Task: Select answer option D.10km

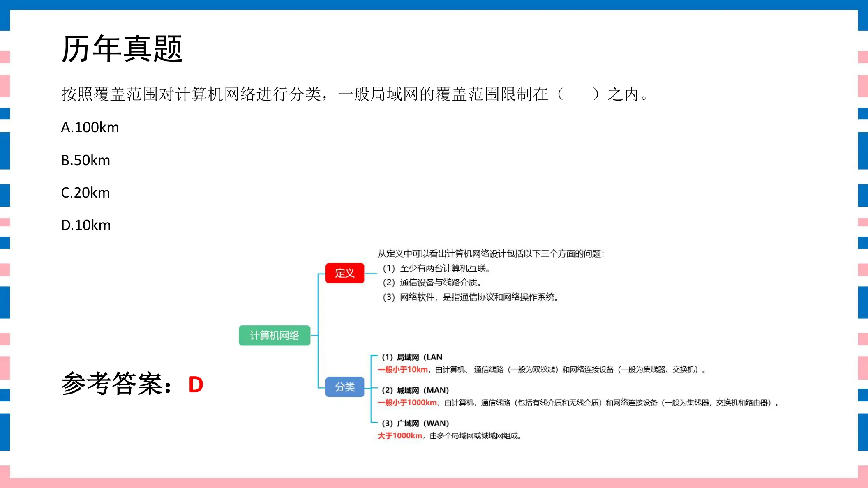Action: tap(86, 225)
